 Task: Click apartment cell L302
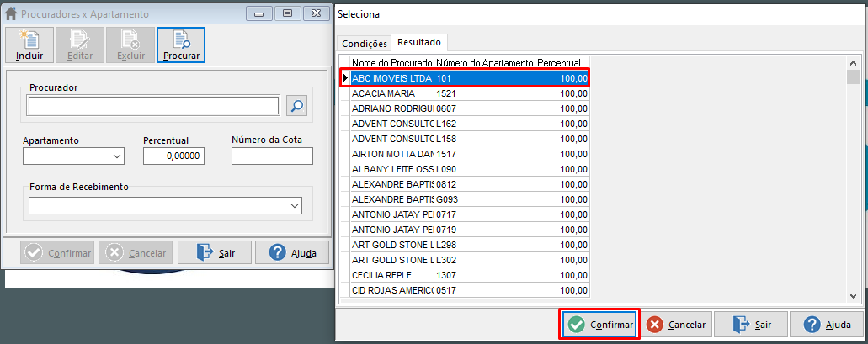tap(484, 259)
